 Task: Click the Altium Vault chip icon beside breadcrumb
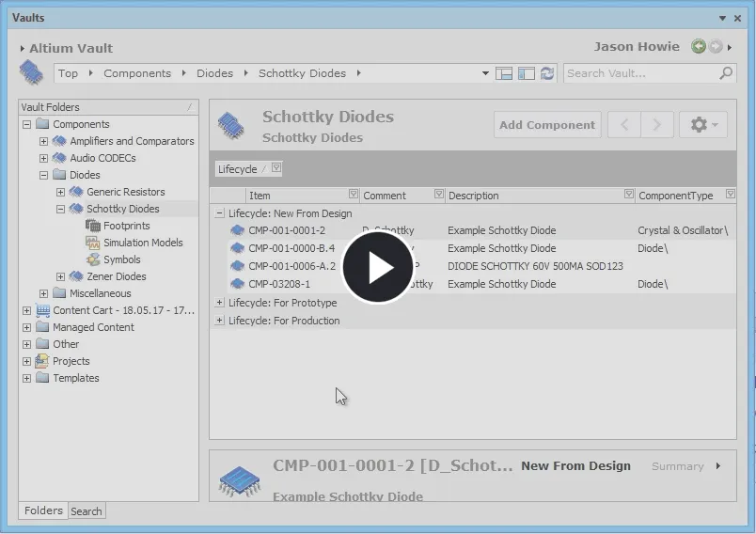[31, 72]
